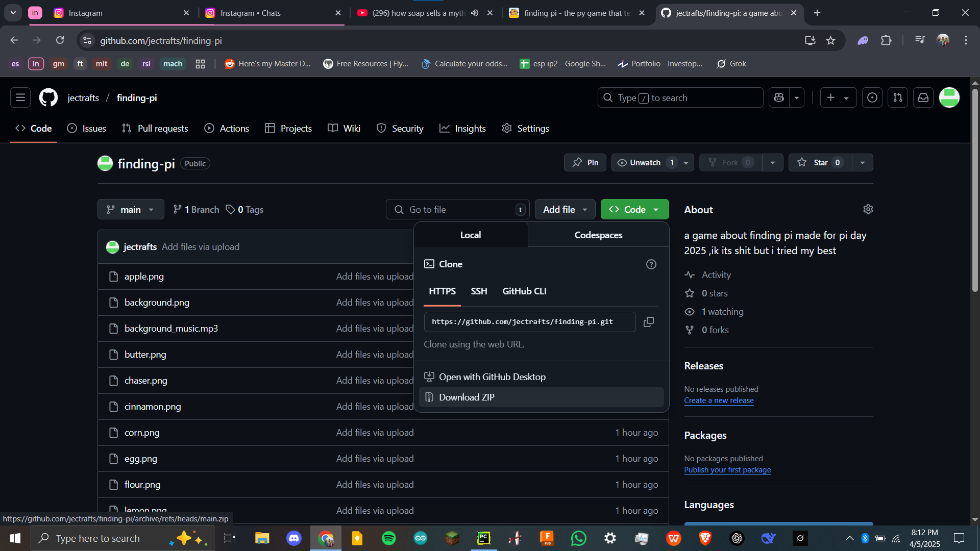Open the repository Settings tab
The height and width of the screenshot is (551, 980).
point(526,129)
